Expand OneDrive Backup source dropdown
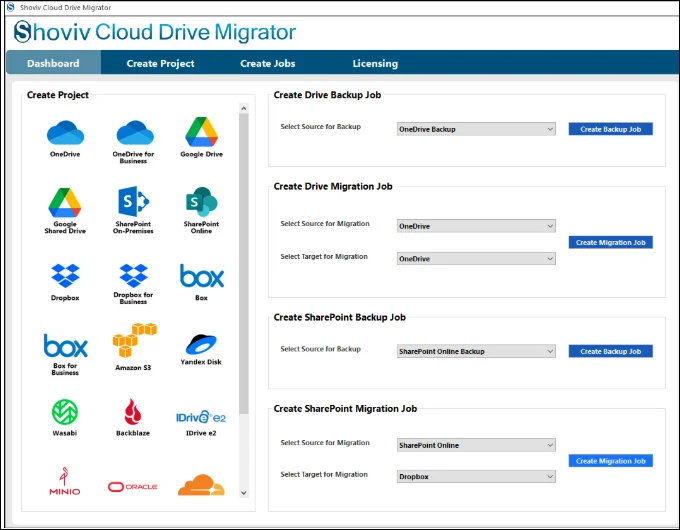680x530 pixels. tap(476, 129)
